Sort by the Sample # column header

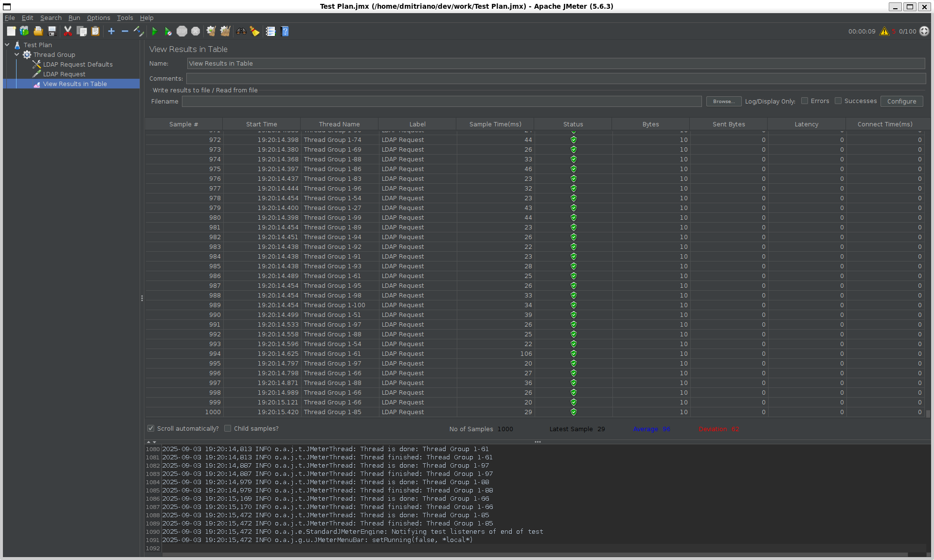183,124
